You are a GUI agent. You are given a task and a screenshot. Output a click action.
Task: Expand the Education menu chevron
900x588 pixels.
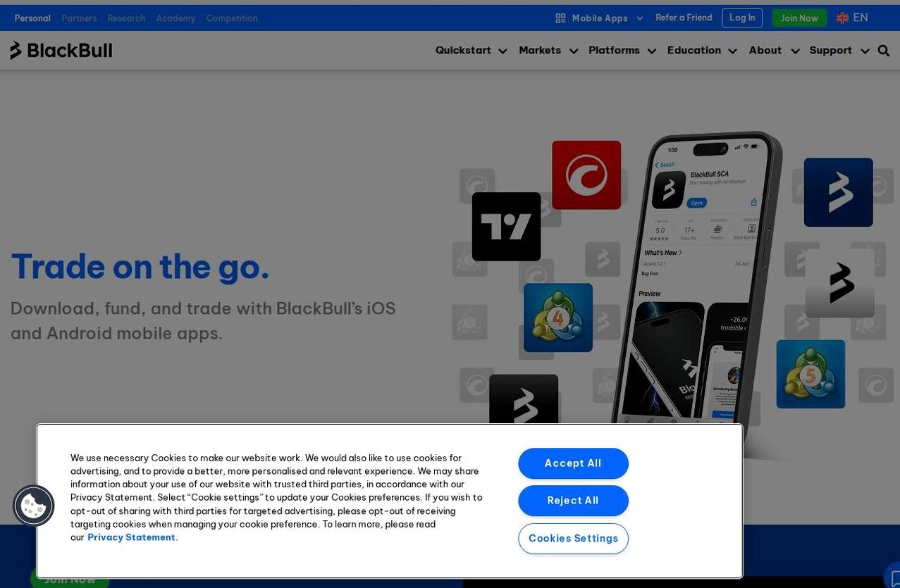[733, 51]
